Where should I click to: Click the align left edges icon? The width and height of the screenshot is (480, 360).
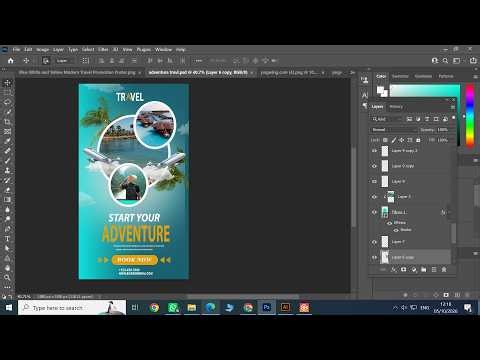click(101, 60)
